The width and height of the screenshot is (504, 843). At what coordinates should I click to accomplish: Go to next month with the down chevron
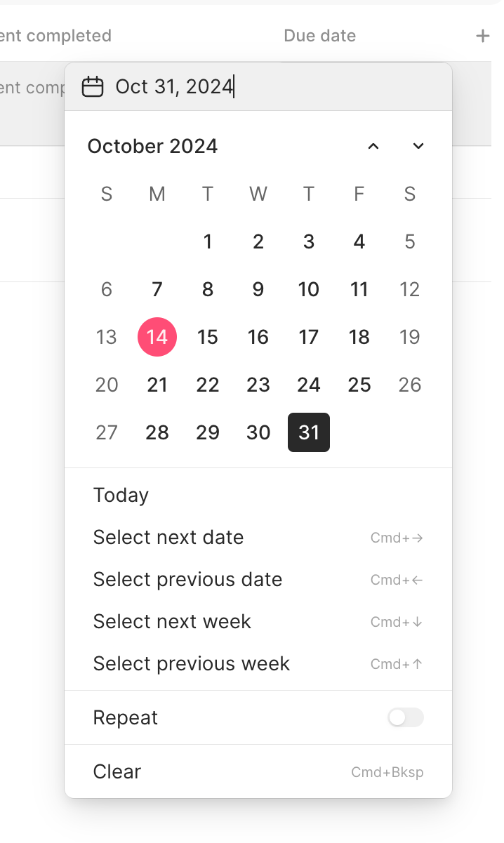click(x=418, y=146)
